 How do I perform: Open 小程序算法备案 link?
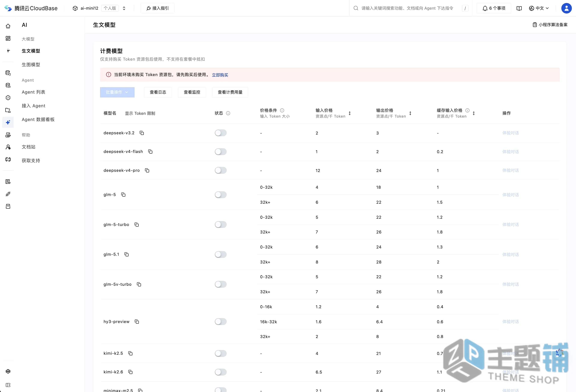[550, 25]
